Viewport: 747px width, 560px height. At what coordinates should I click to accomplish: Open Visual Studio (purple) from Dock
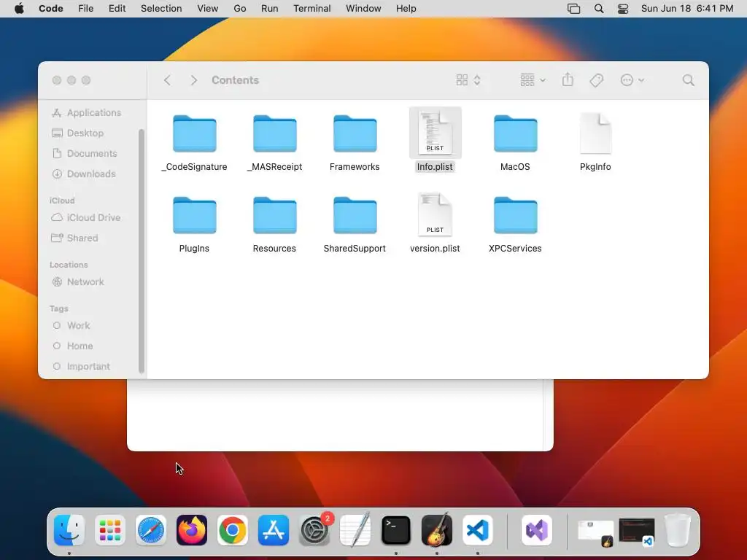pyautogui.click(x=537, y=530)
